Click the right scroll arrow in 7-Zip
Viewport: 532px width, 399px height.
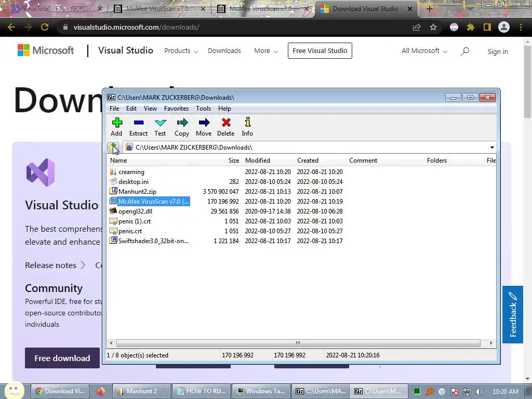[491, 343]
